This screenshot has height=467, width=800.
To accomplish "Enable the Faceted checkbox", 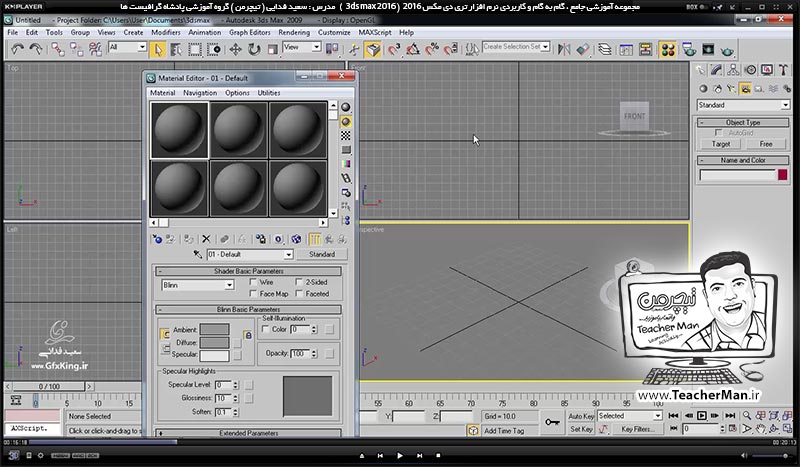I will (299, 293).
